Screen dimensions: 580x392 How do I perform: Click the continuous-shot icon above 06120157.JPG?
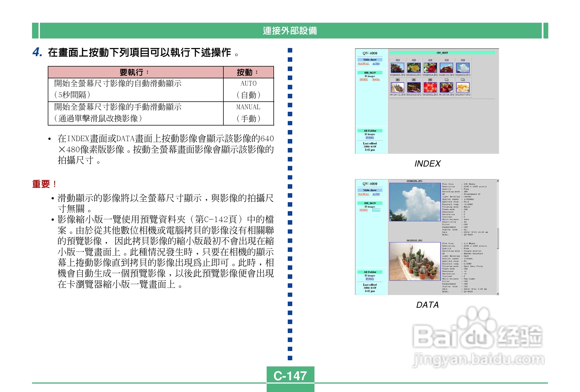pyautogui.click(x=463, y=80)
